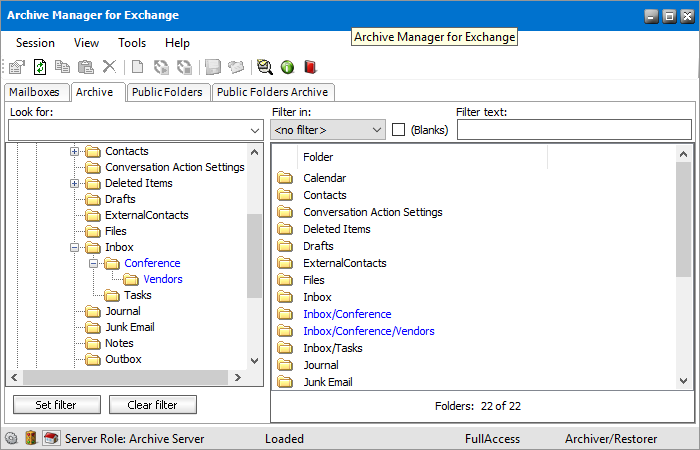Click the floppy disks save toolbar icon

pyautogui.click(x=213, y=67)
